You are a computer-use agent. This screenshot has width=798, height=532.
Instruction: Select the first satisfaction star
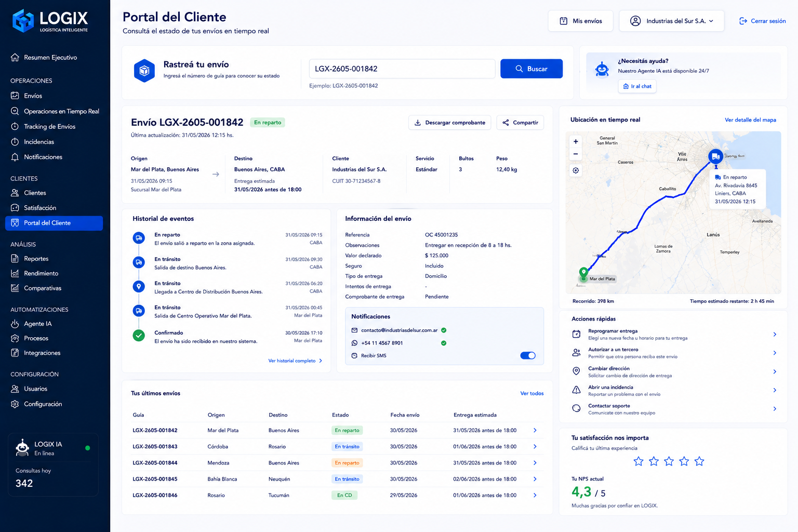pyautogui.click(x=639, y=461)
